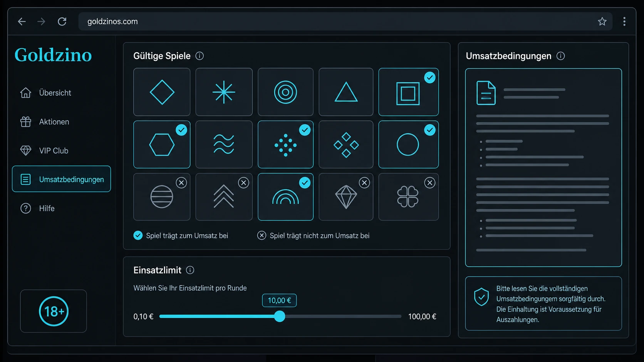Click the Einsatzlimit slider handle
The height and width of the screenshot is (362, 644).
coord(280,316)
